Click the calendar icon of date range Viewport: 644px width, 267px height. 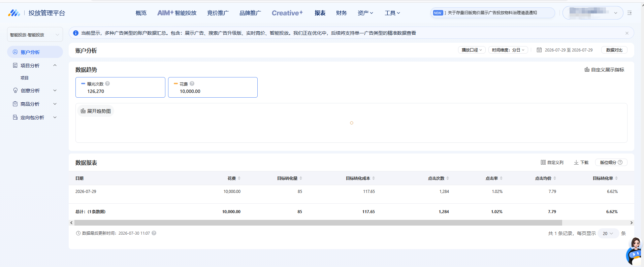[539, 50]
